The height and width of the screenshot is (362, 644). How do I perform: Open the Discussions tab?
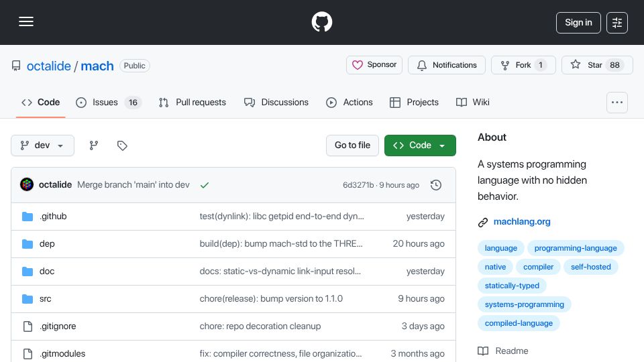(x=276, y=102)
